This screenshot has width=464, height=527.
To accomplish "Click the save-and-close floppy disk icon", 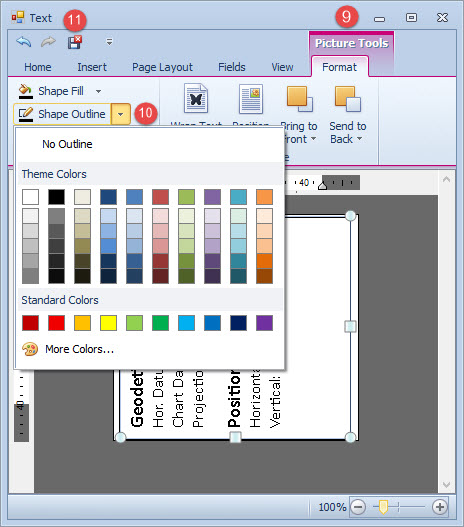I will (75, 42).
